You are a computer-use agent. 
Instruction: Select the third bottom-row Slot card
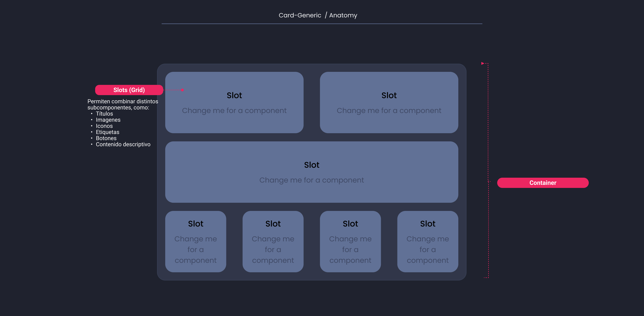[x=350, y=242]
